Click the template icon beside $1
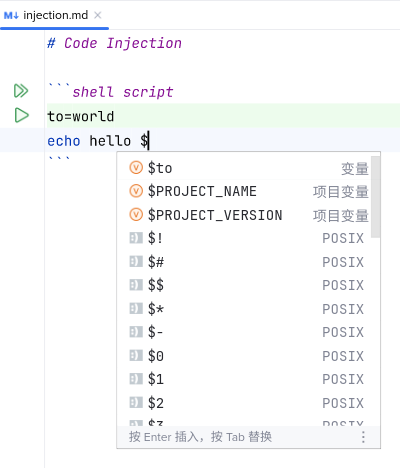 pos(136,379)
